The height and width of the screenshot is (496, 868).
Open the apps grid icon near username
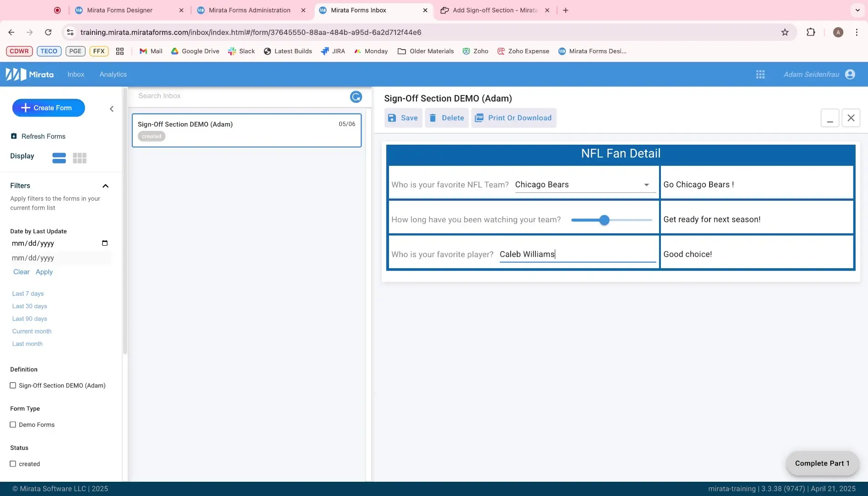[760, 74]
